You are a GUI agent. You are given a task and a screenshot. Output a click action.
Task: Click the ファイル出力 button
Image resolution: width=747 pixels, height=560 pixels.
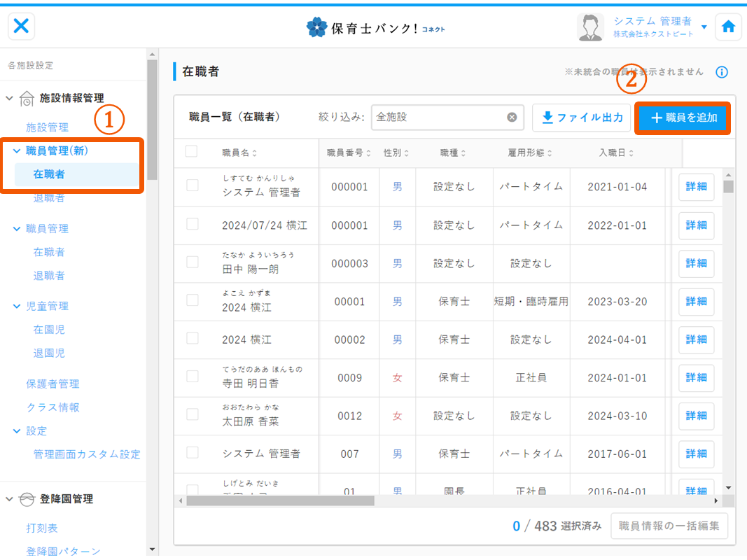point(582,118)
